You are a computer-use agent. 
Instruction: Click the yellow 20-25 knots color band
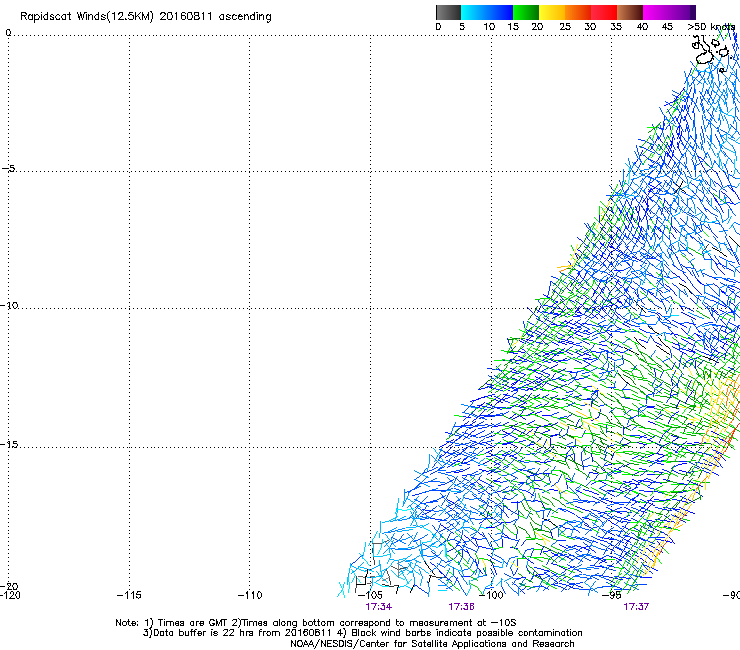tap(552, 12)
